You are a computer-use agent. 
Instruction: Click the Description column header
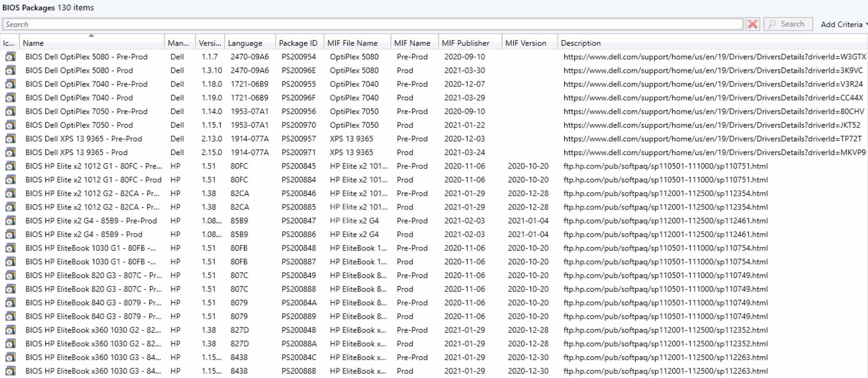(x=580, y=43)
